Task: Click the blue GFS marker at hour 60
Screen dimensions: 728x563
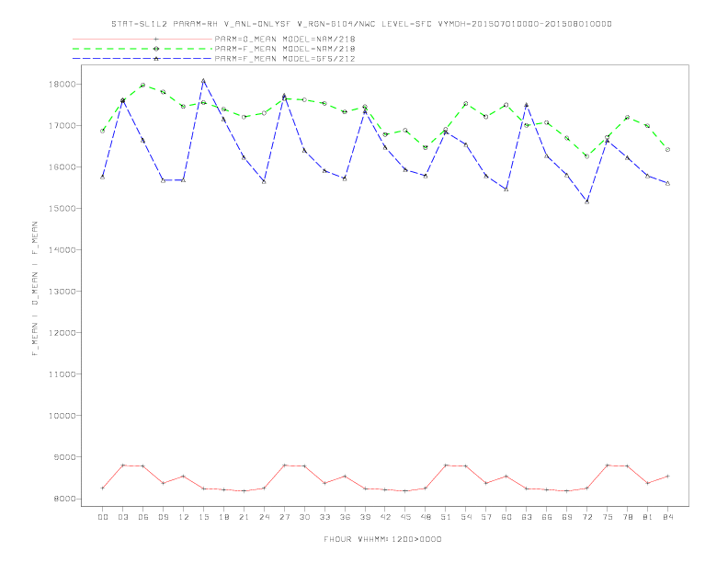Action: click(506, 190)
